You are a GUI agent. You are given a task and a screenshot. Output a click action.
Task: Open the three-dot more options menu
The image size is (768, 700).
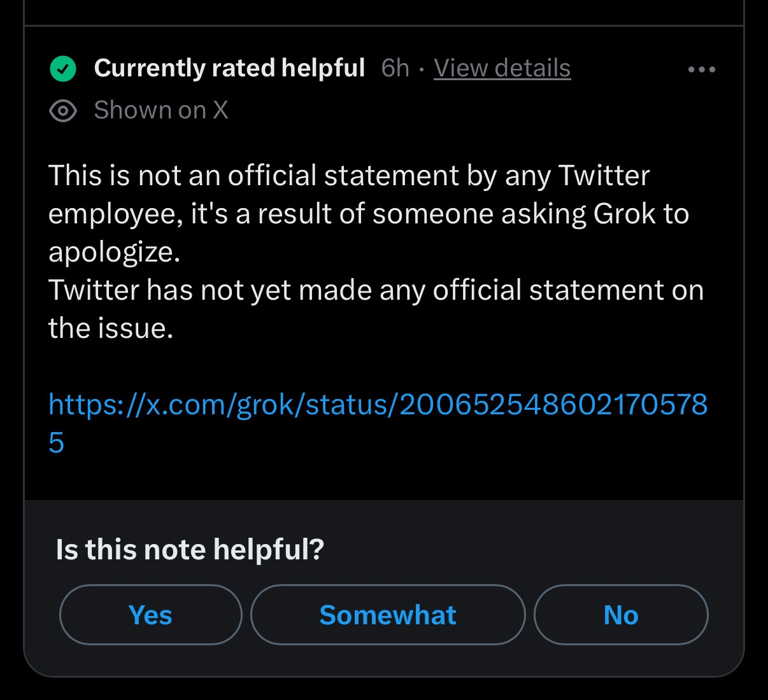[701, 69]
